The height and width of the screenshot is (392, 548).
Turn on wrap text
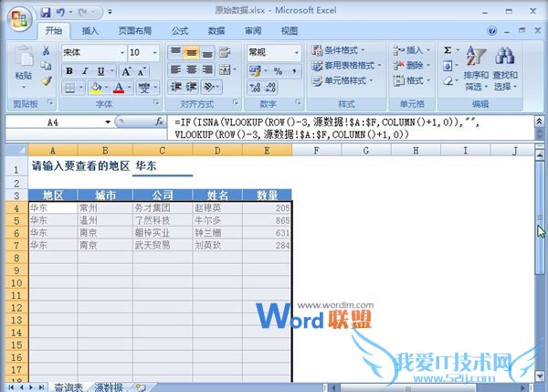[x=225, y=52]
